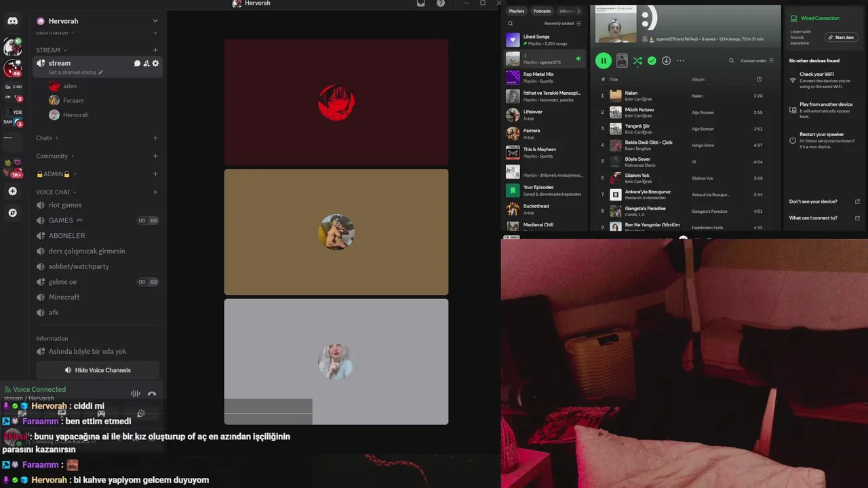Open Discord help question mark

pos(441,3)
